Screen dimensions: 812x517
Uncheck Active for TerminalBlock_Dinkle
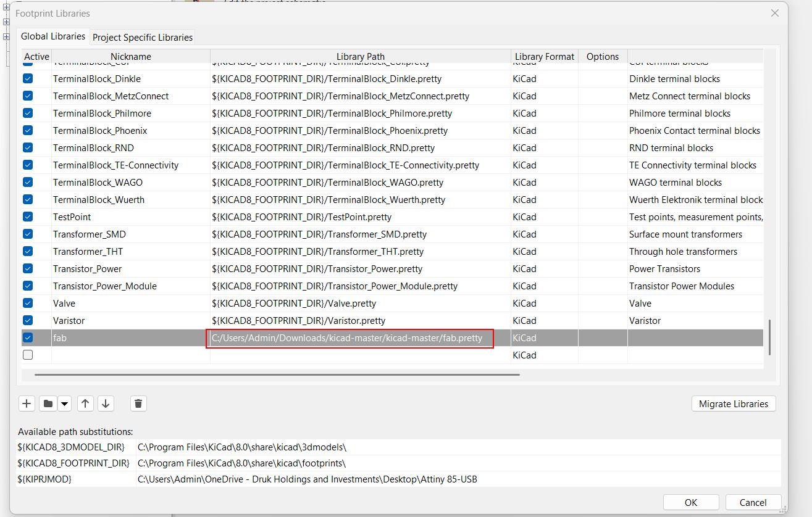coord(28,78)
